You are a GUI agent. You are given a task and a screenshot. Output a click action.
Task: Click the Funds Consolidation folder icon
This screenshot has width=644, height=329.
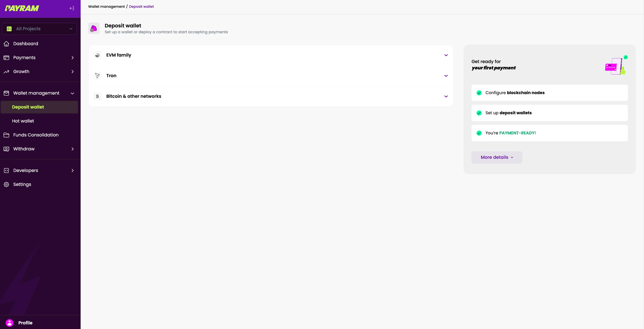6,135
